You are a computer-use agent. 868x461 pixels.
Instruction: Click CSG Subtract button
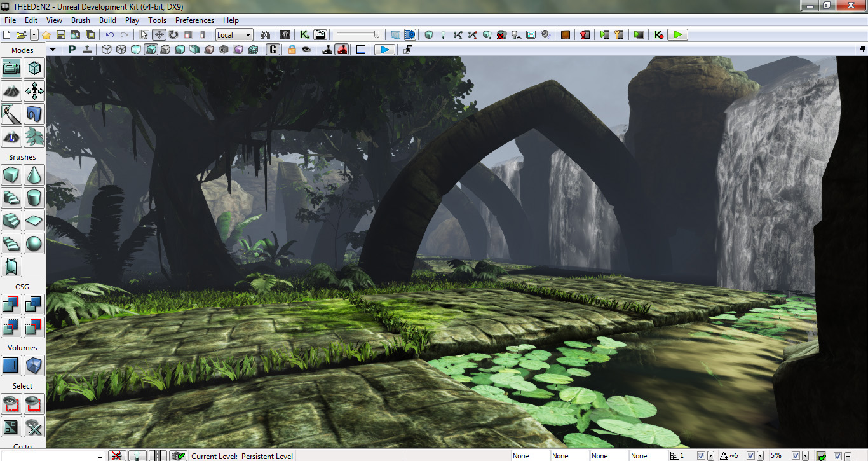point(34,304)
